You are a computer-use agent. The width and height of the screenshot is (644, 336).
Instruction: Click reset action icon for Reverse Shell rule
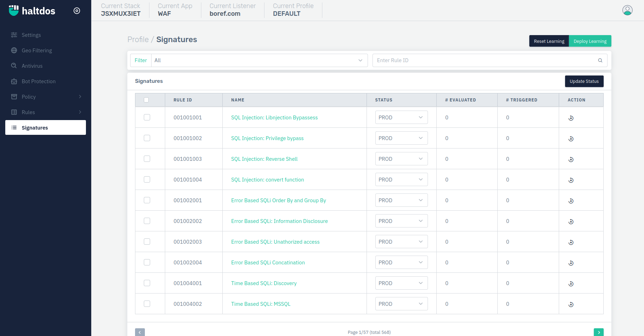pyautogui.click(x=571, y=159)
